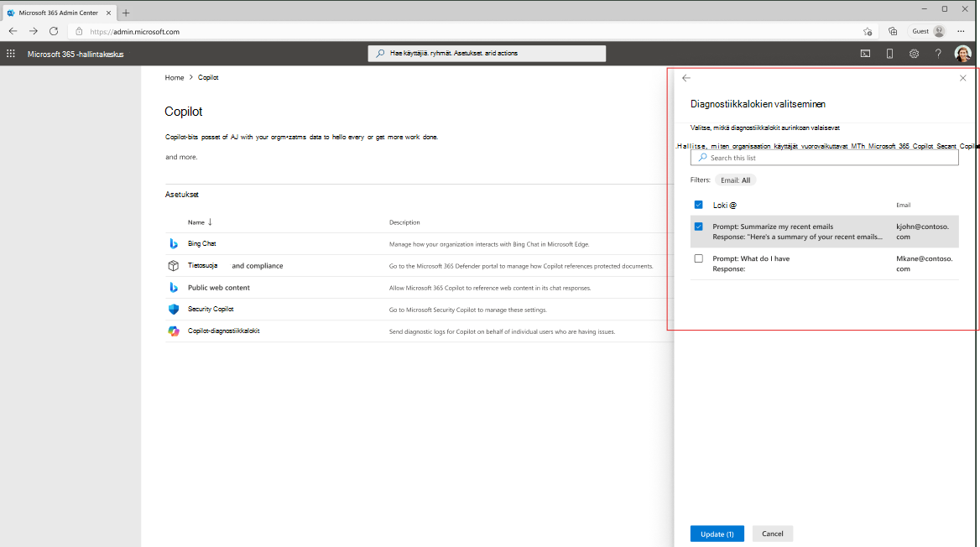
Task: Toggle the Loki select-all checkbox
Action: tap(698, 205)
